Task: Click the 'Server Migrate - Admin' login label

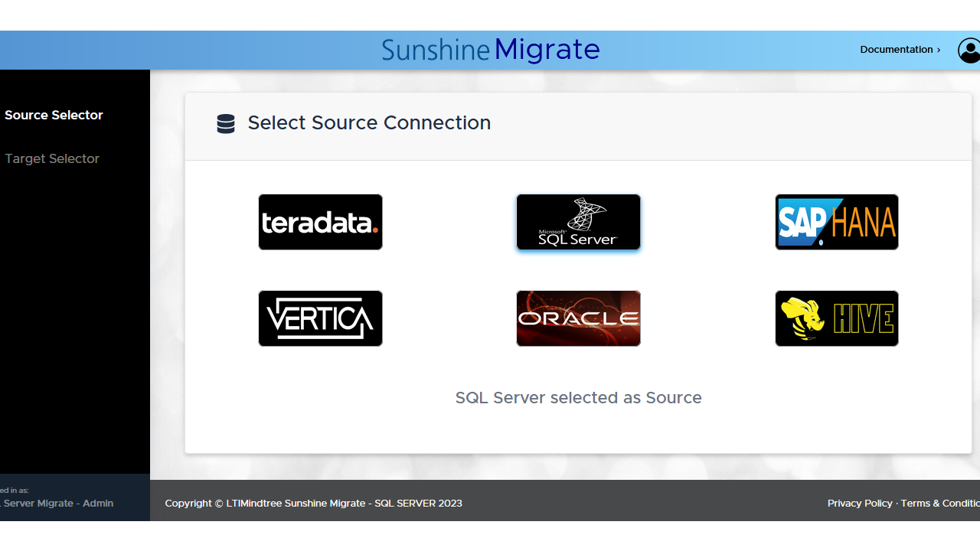Action: click(x=57, y=503)
